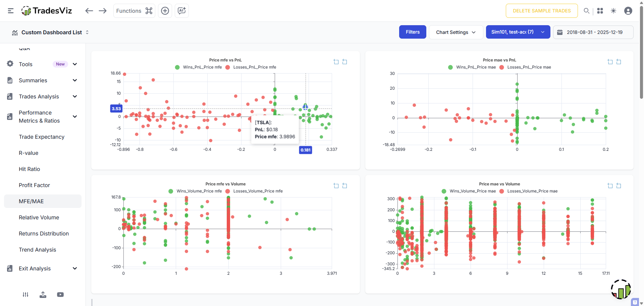Open the upload/import icon at sidebar bottom
This screenshot has width=644, height=306.
pyautogui.click(x=43, y=295)
